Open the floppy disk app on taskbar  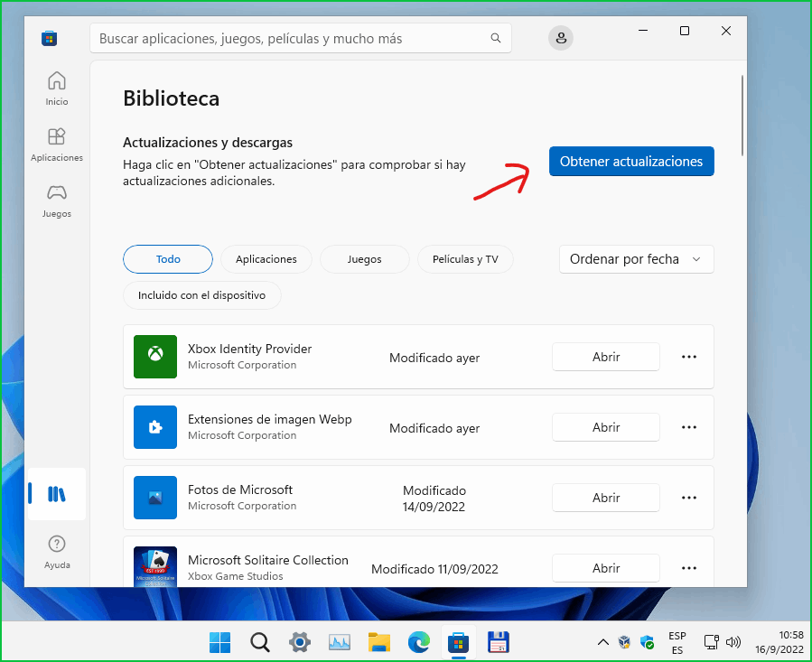tap(499, 643)
